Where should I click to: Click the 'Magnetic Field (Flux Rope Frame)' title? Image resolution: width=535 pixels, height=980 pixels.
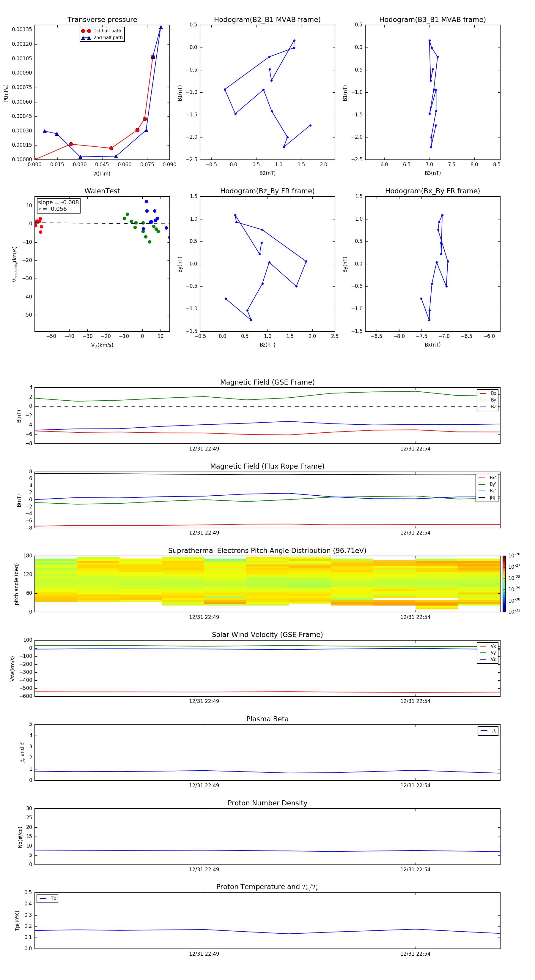click(x=267, y=467)
